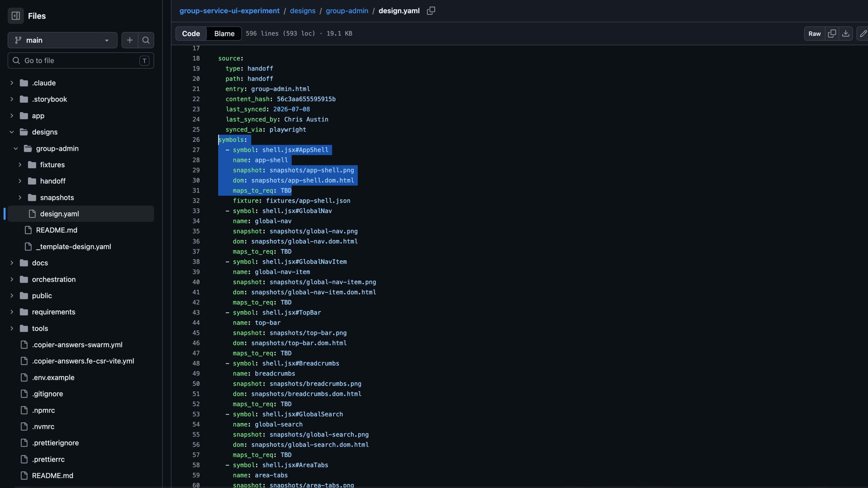The image size is (868, 488).
Task: Click the text 'shell.jsx#GlobalSearch'
Action: (303, 414)
